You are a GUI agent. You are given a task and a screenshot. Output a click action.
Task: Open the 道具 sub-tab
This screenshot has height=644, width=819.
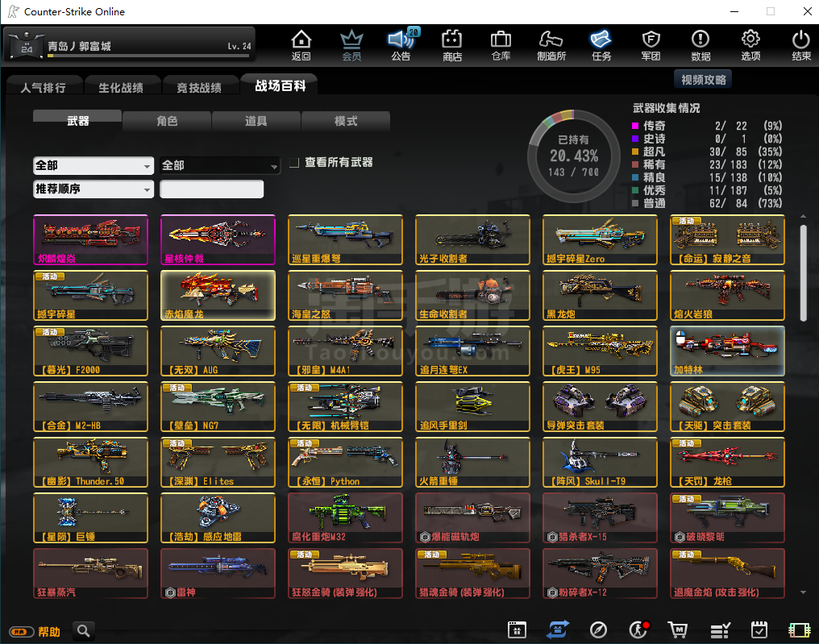click(x=256, y=121)
